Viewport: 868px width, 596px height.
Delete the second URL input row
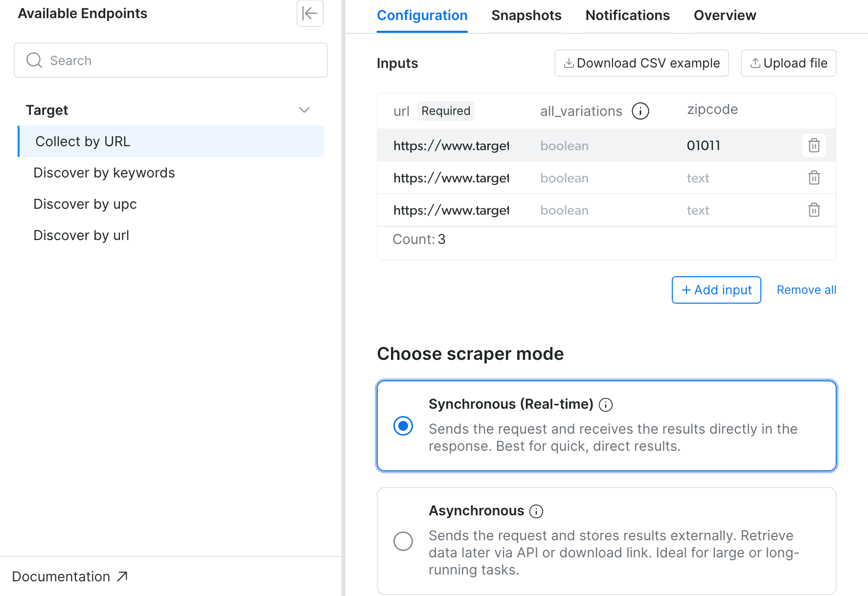pos(814,177)
